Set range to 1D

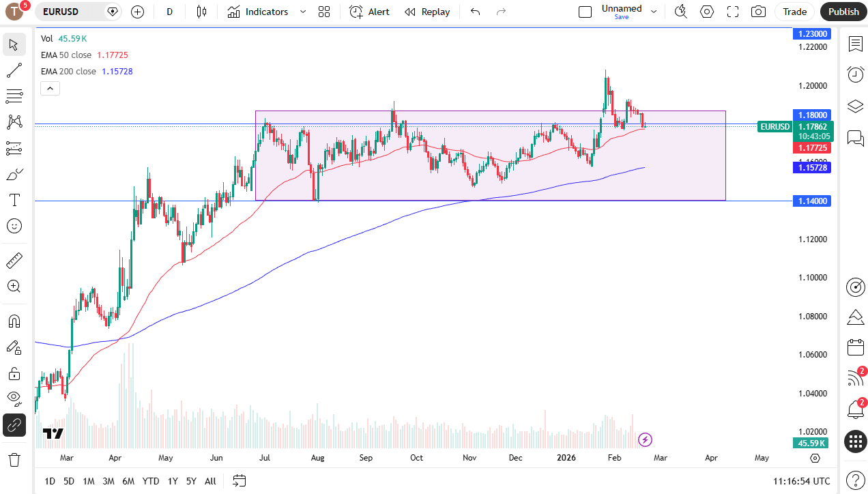50,481
